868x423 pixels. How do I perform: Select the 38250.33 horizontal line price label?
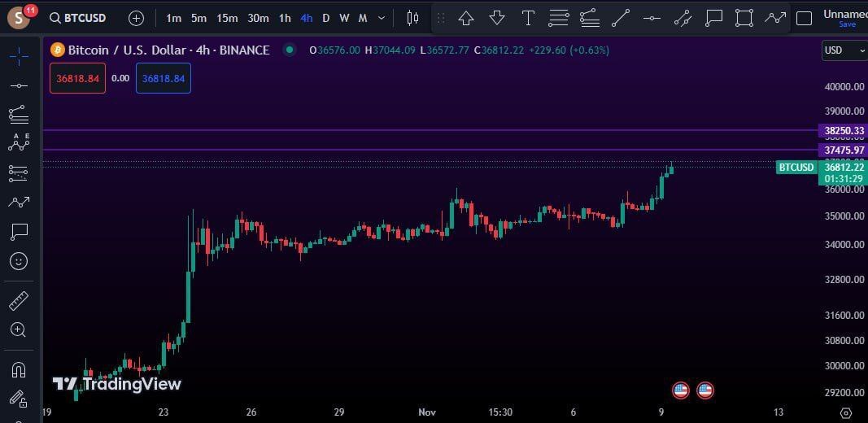[x=843, y=131]
